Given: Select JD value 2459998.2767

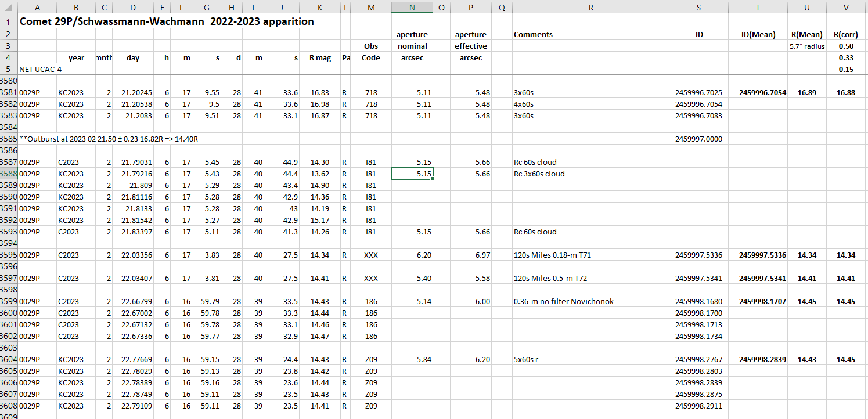Looking at the screenshot, I should [698, 359].
